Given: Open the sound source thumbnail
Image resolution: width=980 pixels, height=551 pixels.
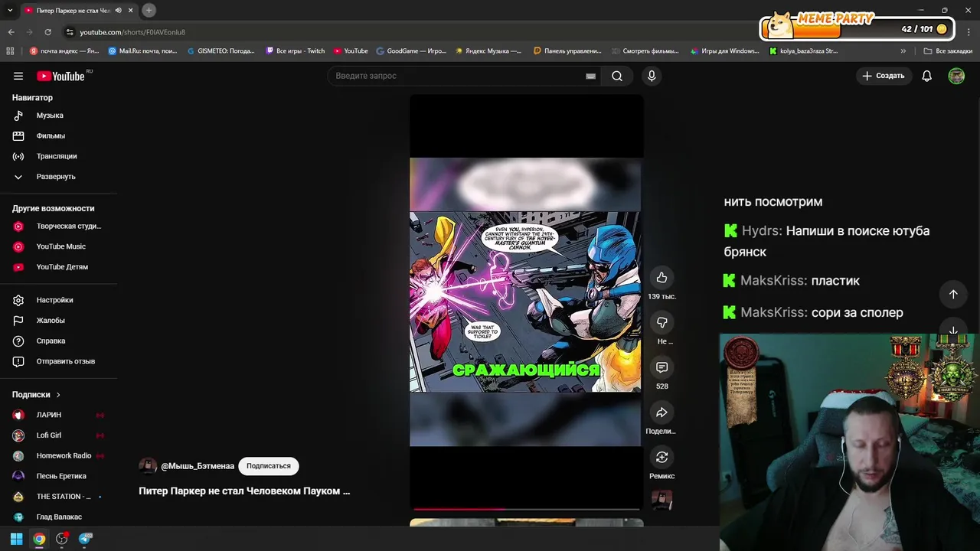Looking at the screenshot, I should [661, 500].
